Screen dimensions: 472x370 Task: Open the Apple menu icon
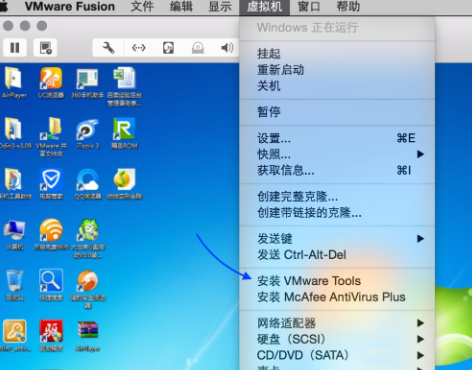point(4,6)
